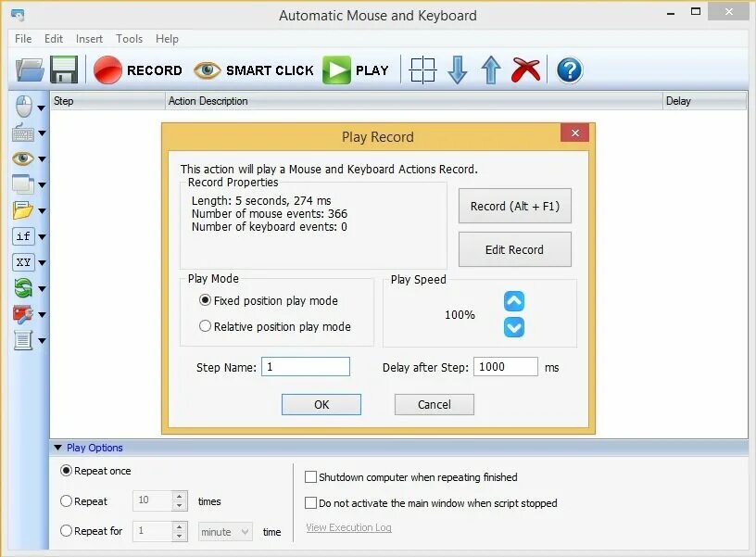This screenshot has height=557, width=756.
Task: Expand the eye action dropdown arrow
Action: pyautogui.click(x=42, y=158)
